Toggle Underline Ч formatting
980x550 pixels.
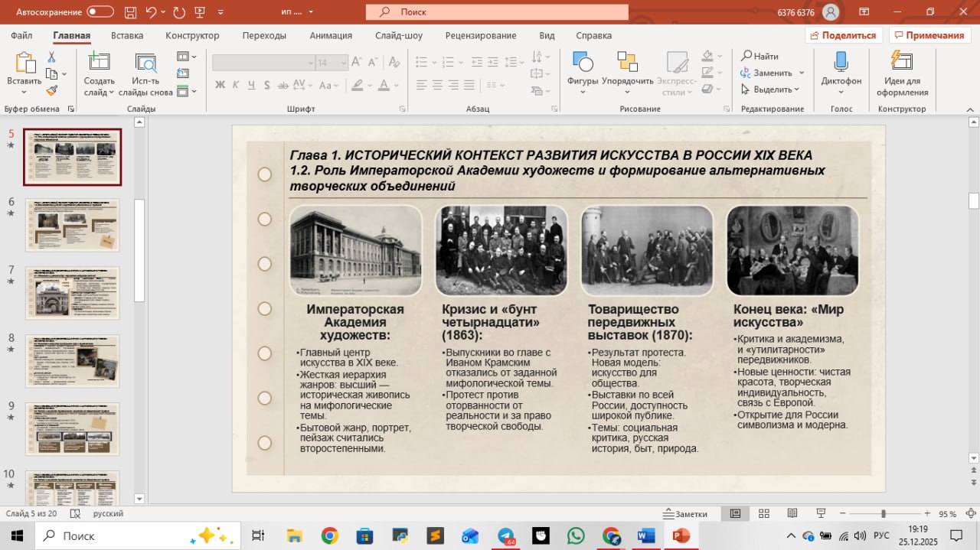[251, 85]
